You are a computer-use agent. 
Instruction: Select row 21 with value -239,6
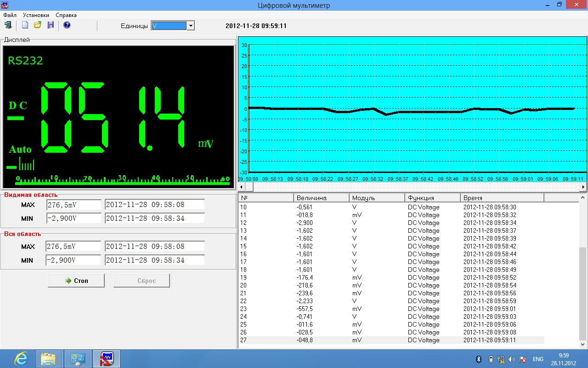[x=391, y=293]
